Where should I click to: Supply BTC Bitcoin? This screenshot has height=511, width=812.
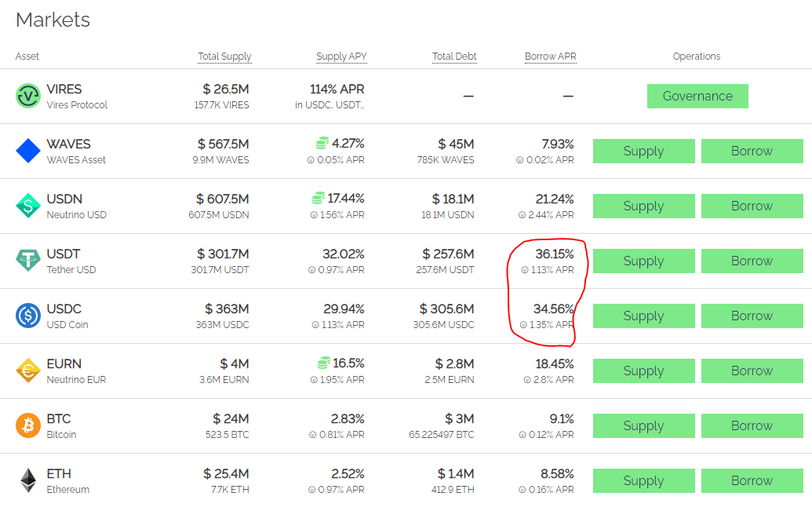[643, 425]
